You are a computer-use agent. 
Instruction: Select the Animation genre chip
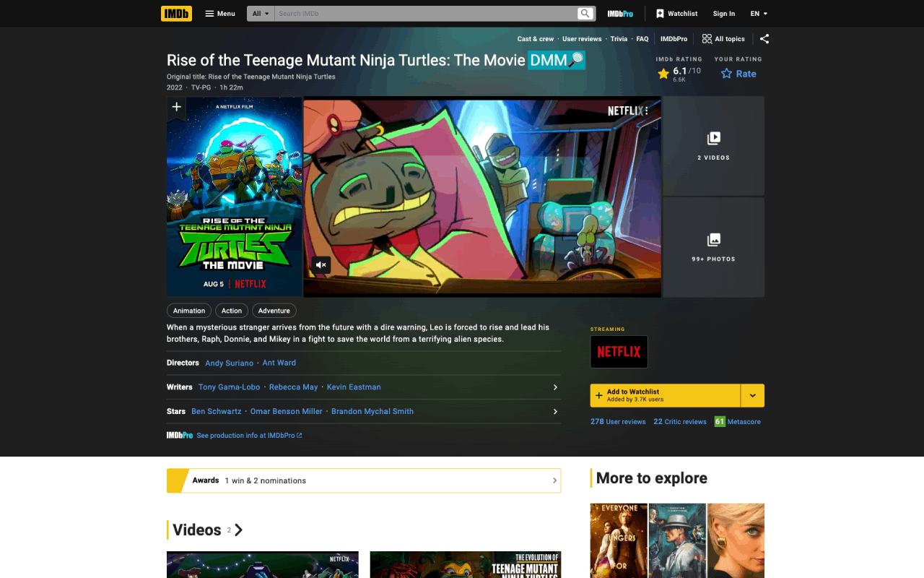pyautogui.click(x=189, y=311)
